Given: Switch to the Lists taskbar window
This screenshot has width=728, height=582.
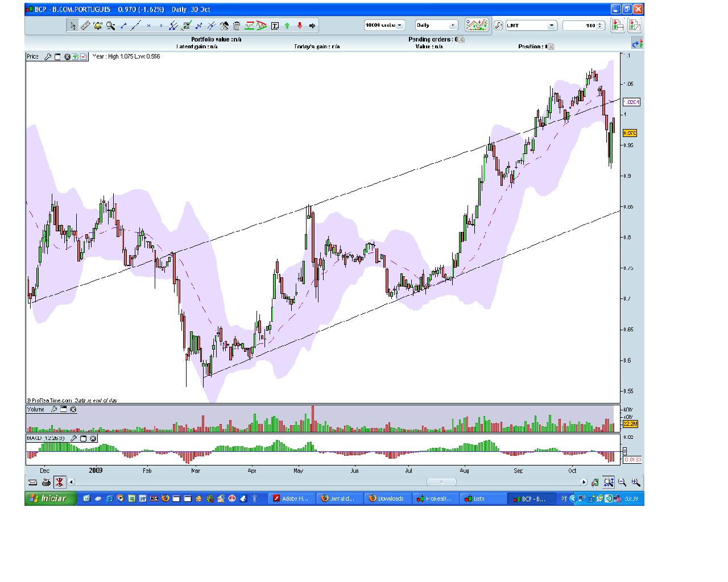Looking at the screenshot, I should click(x=483, y=498).
